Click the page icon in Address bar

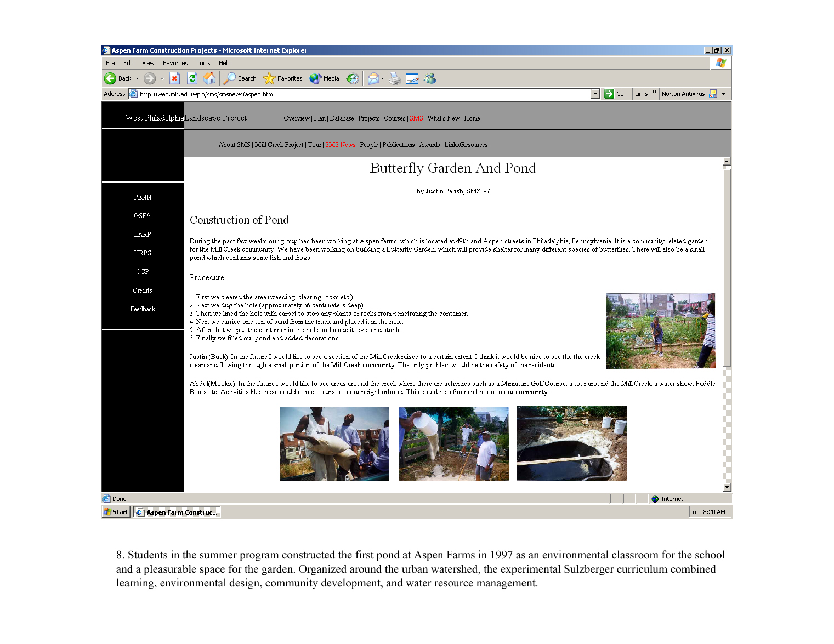[133, 94]
